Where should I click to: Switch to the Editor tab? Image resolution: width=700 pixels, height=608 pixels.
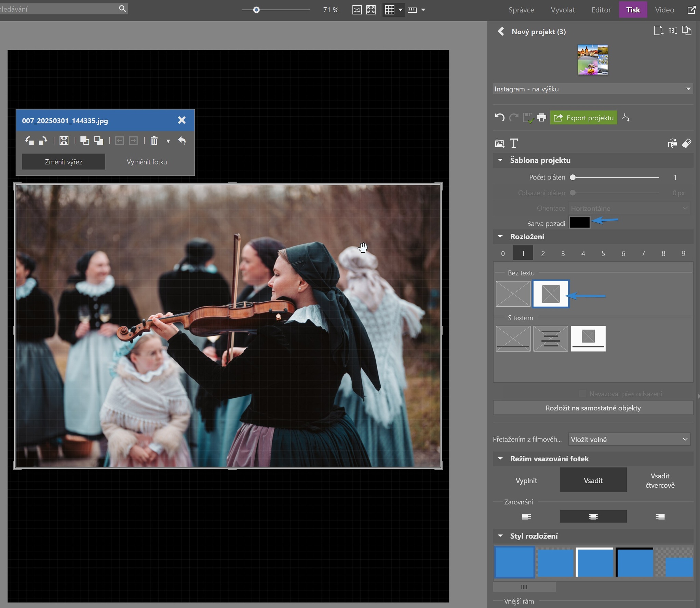coord(601,10)
